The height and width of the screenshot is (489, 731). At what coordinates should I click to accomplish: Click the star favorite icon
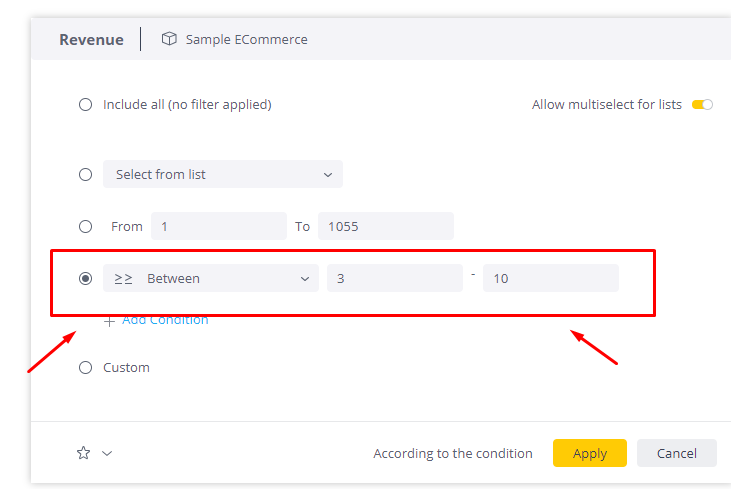pyautogui.click(x=84, y=453)
